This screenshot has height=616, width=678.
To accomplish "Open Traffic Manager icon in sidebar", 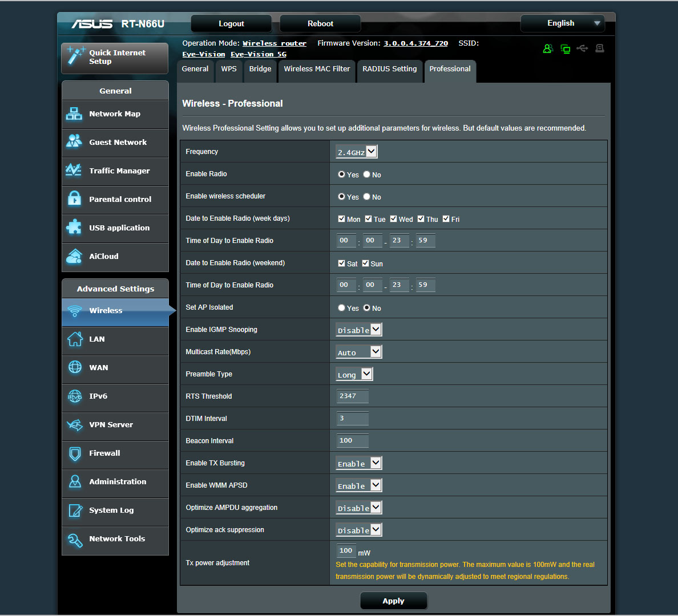I will coord(74,170).
